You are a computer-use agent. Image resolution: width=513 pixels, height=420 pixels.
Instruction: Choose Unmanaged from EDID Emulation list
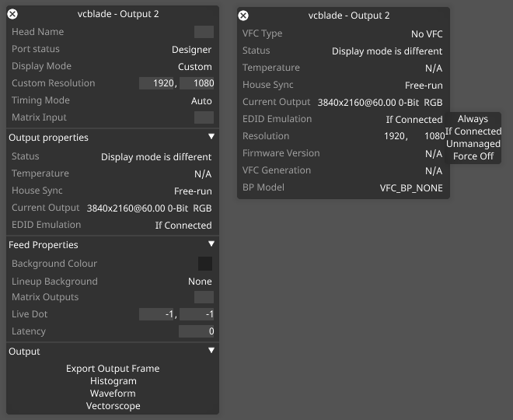[473, 144]
